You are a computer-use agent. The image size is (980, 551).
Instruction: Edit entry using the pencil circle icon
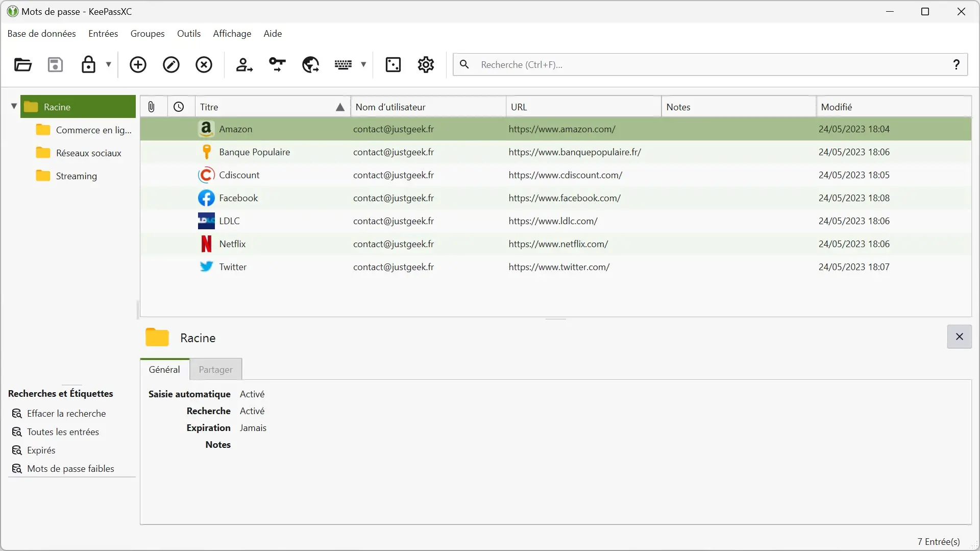[171, 65]
